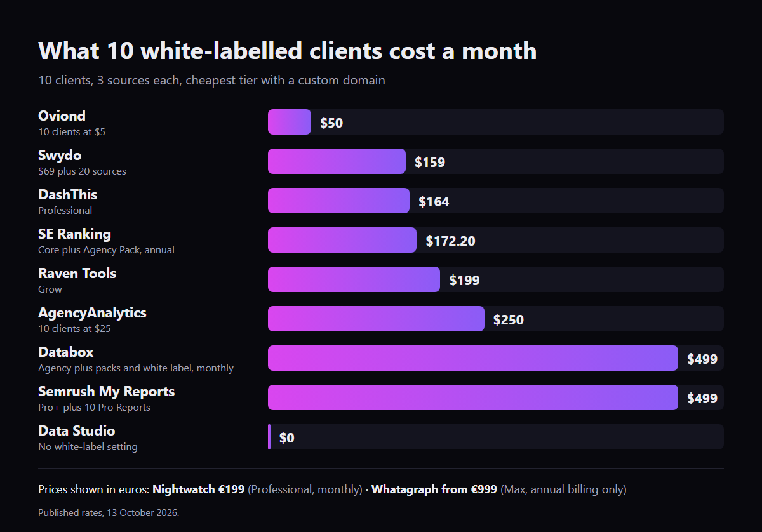Click the Databox bar
Image resolution: width=762 pixels, height=532 pixels.
click(473, 358)
